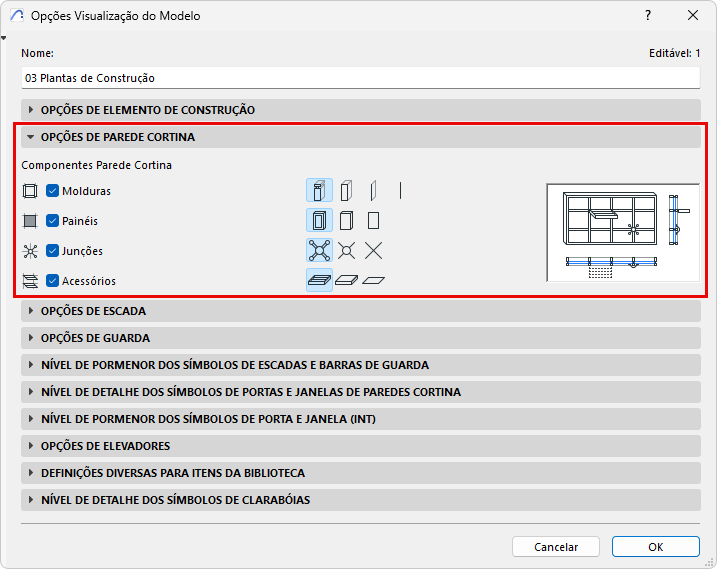Screen dimensions: 717x569
Task: Toggle the Junções checkbox
Action: coord(52,251)
